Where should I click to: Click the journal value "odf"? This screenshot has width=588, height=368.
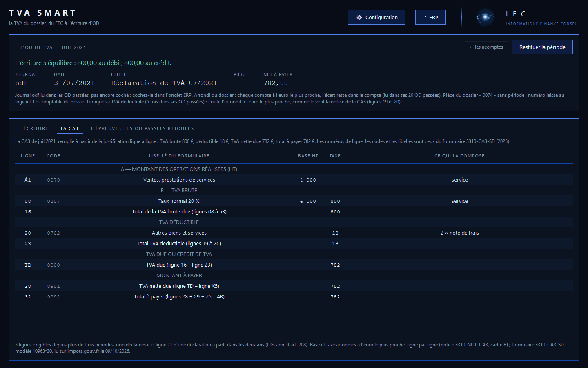pos(21,83)
